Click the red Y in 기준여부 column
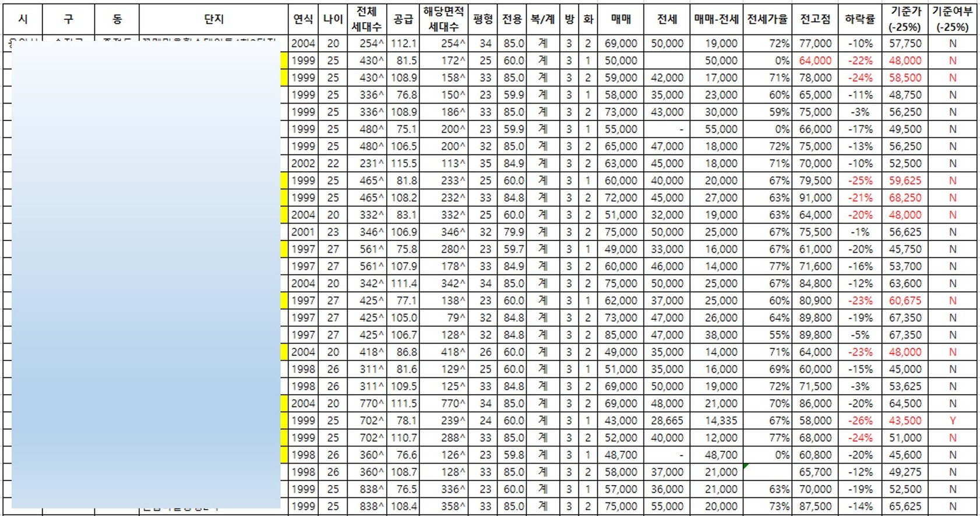The height and width of the screenshot is (516, 980). (x=953, y=420)
